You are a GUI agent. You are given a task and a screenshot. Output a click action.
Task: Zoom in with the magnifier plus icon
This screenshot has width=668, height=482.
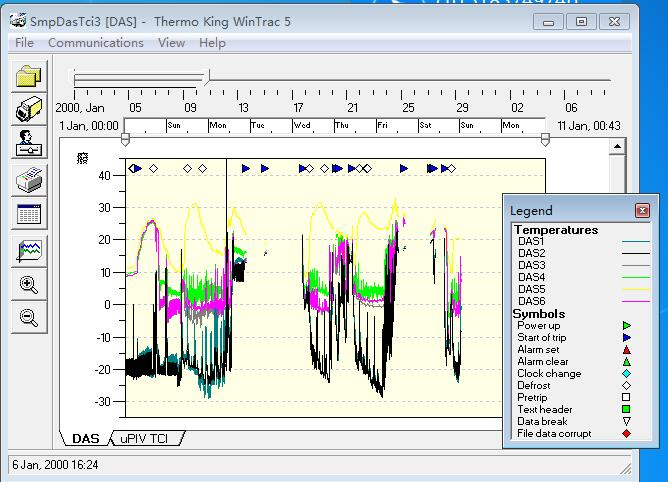click(x=29, y=285)
